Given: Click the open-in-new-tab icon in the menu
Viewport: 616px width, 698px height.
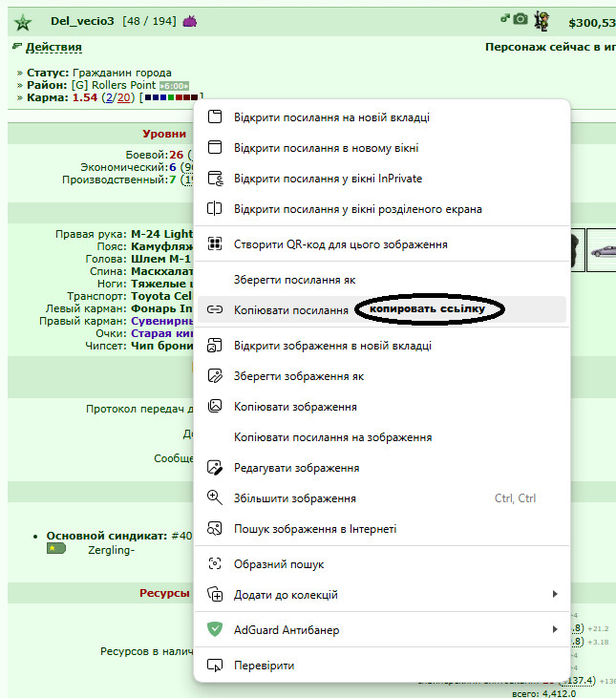Looking at the screenshot, I should pos(215,116).
